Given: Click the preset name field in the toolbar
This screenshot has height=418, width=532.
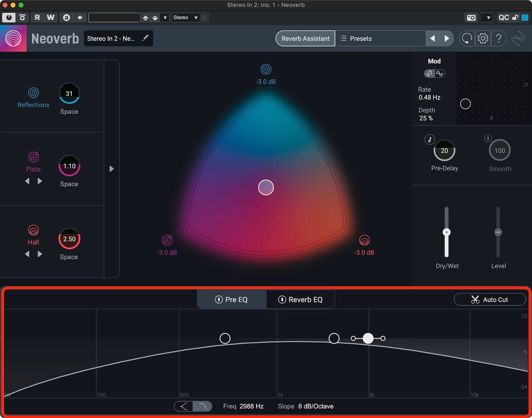Looking at the screenshot, I should tap(114, 18).
